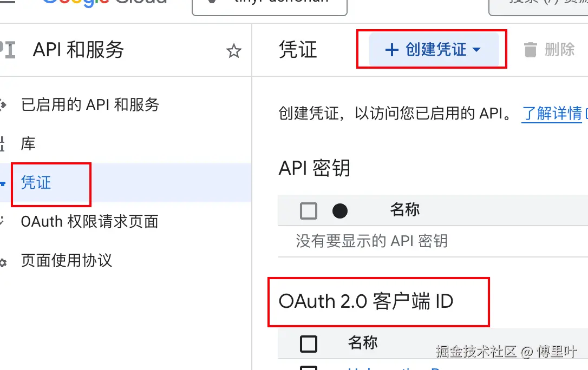Sort OAuth client ID table by 名称
The width and height of the screenshot is (588, 370).
click(363, 342)
